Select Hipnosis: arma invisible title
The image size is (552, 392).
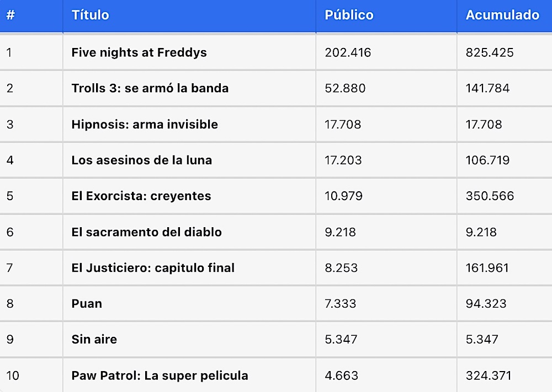[145, 125]
